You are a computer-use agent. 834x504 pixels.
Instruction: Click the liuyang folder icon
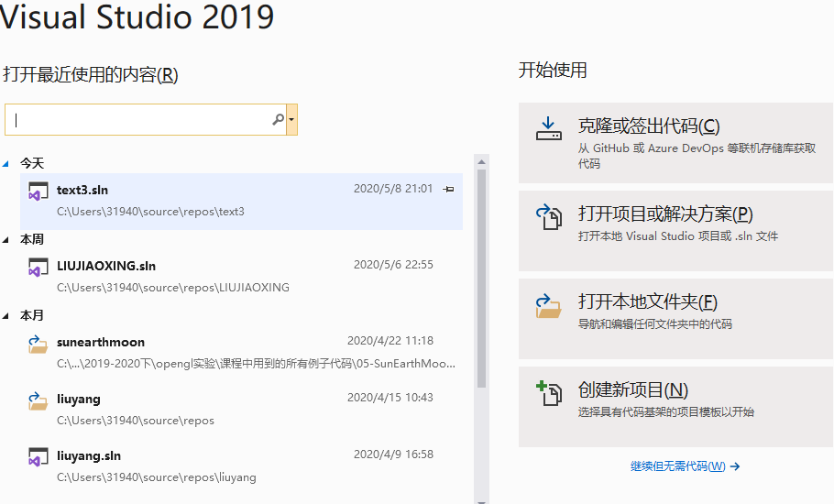pyautogui.click(x=38, y=400)
